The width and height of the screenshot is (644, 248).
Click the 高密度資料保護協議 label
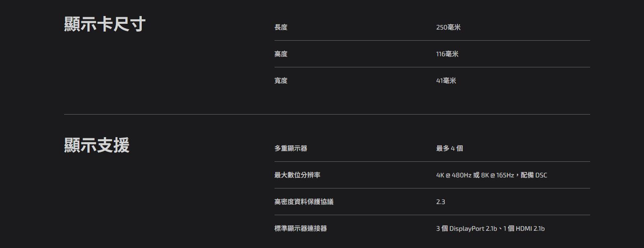click(x=304, y=202)
